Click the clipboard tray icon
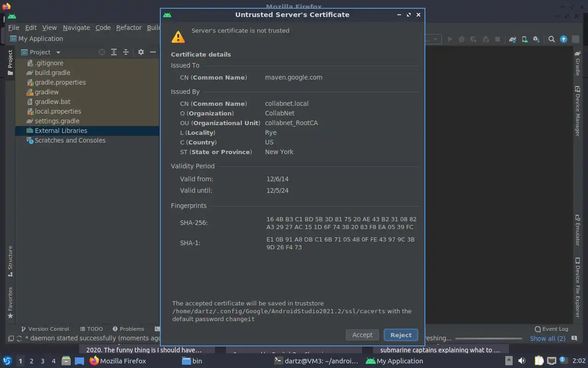This screenshot has width=588, height=368. (x=539, y=361)
